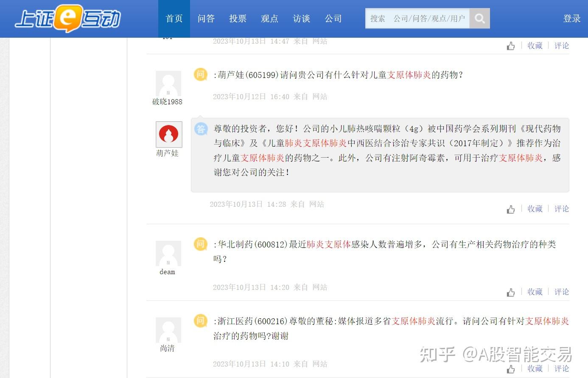This screenshot has height=378, width=588.
Task: Click 收藏 under 葫芦娃's answer
Action: 535,208
